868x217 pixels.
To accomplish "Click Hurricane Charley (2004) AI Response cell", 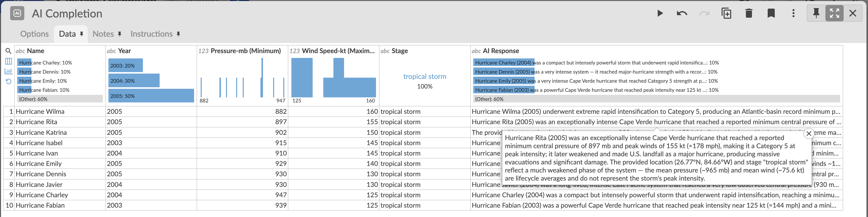I will pos(656,195).
